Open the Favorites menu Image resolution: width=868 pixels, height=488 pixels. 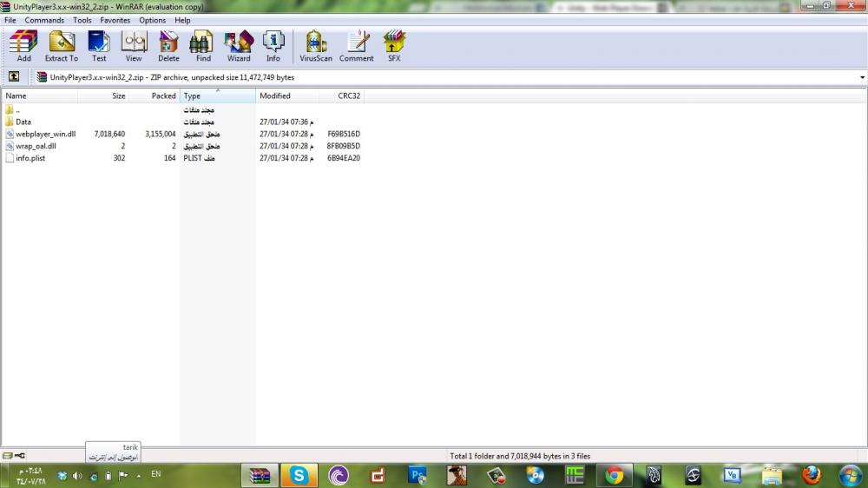(115, 20)
